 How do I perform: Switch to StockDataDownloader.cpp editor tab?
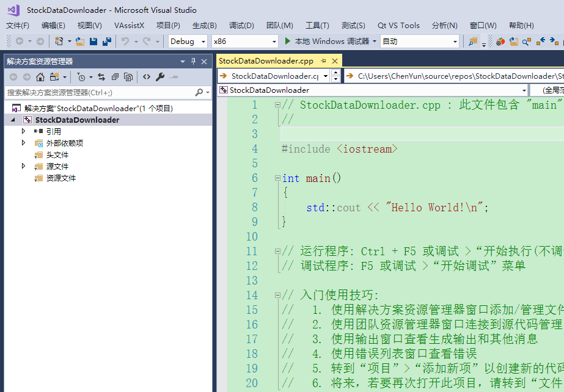pos(266,60)
